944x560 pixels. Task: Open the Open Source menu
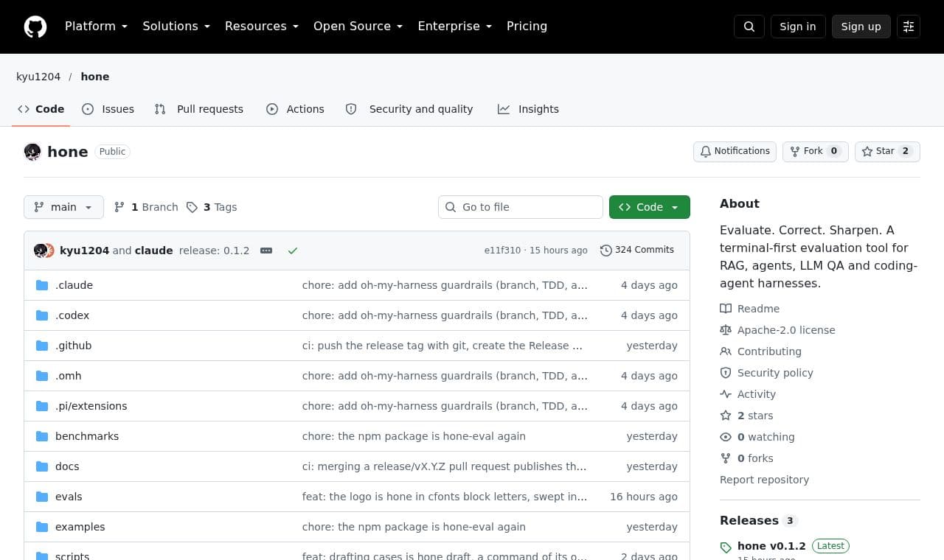click(x=358, y=27)
